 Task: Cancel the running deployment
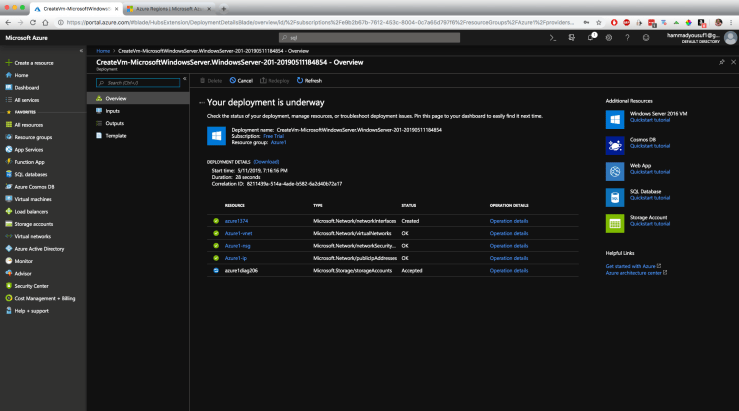(x=241, y=80)
